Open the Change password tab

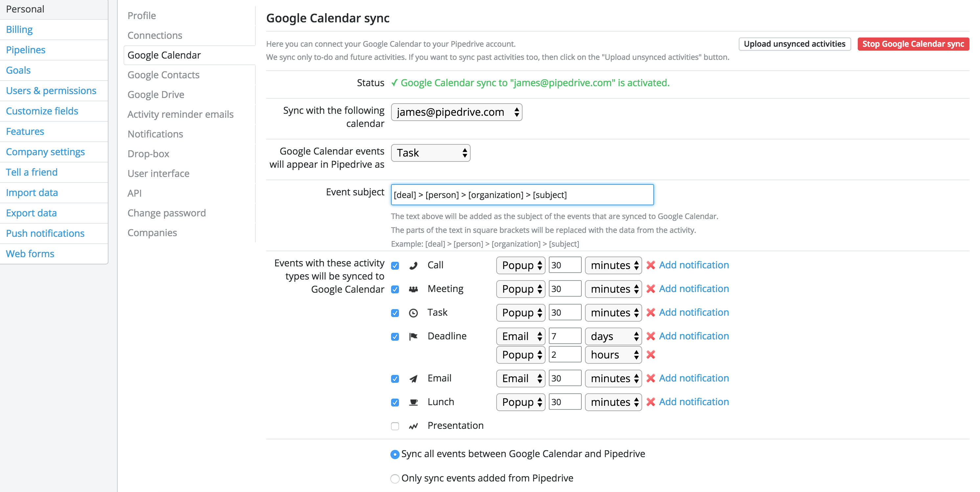167,213
